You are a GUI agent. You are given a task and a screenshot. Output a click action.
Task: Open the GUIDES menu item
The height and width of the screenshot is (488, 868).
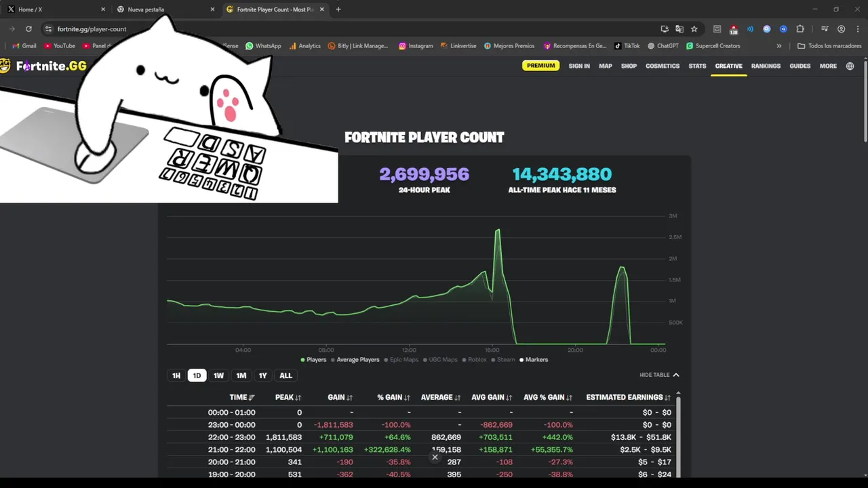click(800, 66)
